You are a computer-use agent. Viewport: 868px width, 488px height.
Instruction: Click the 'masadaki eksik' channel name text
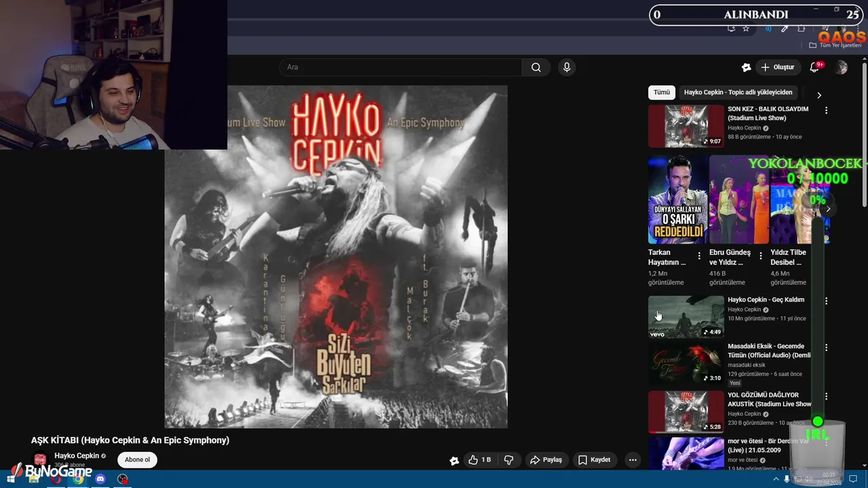pos(747,365)
